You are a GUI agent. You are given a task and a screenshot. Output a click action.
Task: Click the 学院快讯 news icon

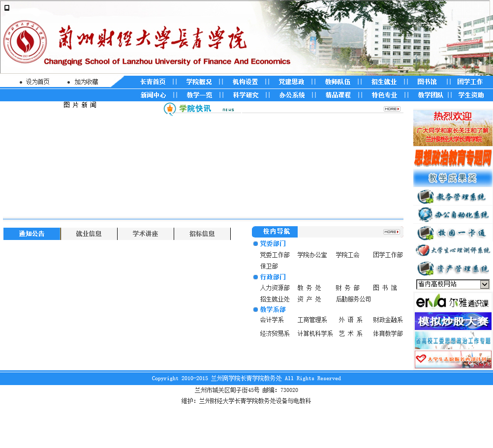point(170,109)
